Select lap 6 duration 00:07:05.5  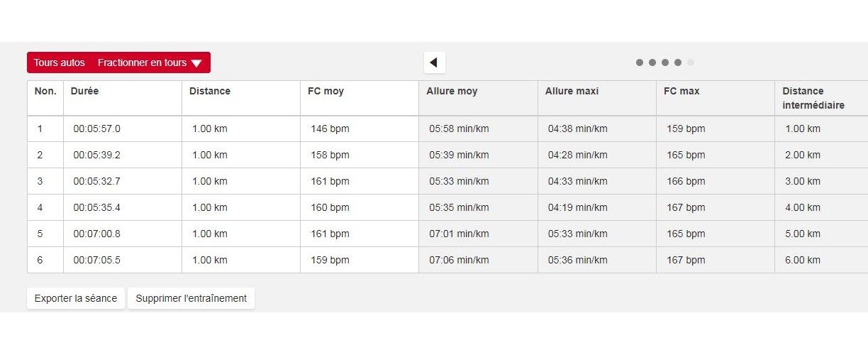(x=96, y=260)
